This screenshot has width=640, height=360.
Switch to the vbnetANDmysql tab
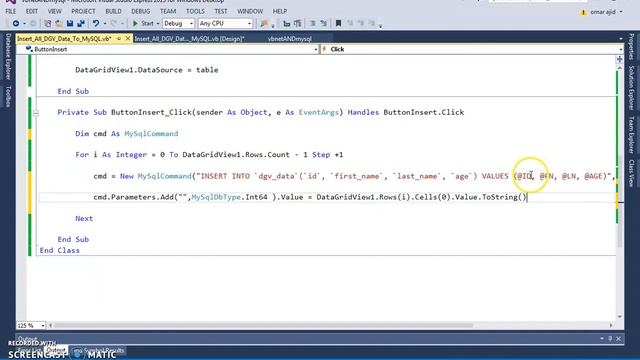click(289, 39)
